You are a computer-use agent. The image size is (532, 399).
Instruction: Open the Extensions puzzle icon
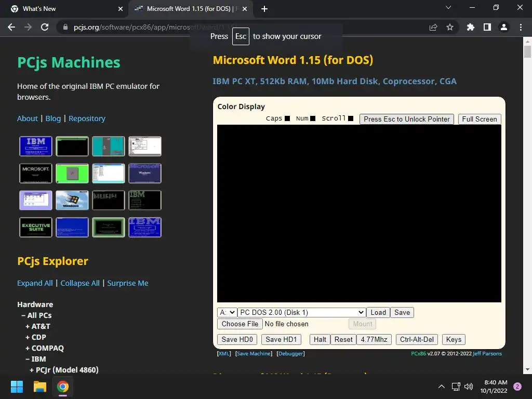(471, 27)
